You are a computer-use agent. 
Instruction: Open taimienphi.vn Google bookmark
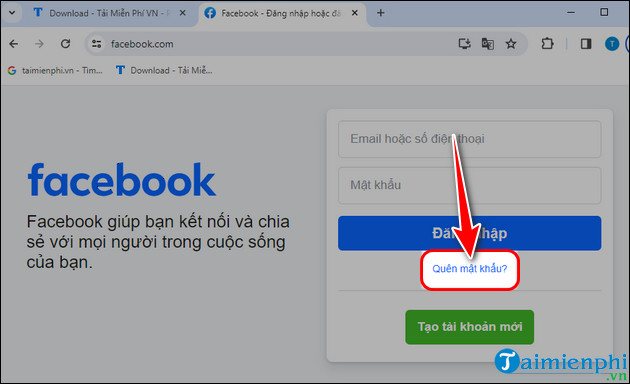[x=55, y=70]
